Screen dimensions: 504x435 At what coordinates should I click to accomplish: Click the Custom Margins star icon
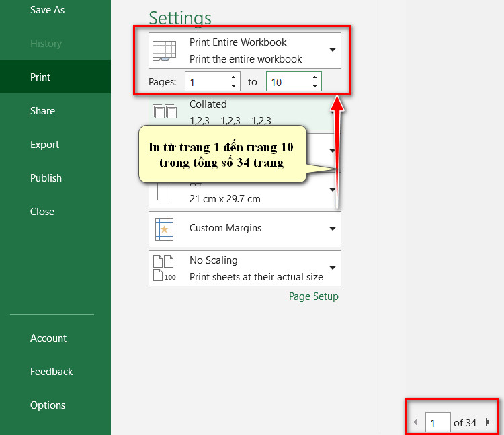164,229
